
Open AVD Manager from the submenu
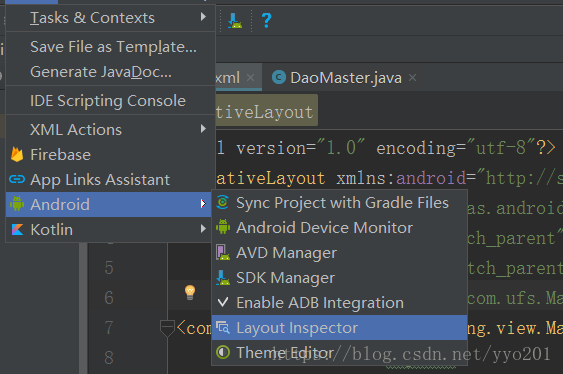(339, 253)
